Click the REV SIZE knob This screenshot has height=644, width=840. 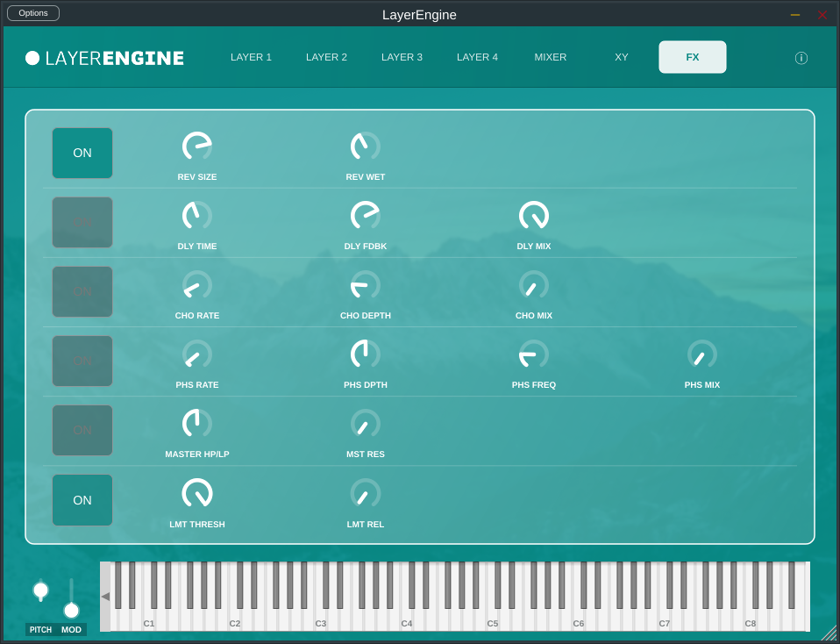[x=197, y=146]
